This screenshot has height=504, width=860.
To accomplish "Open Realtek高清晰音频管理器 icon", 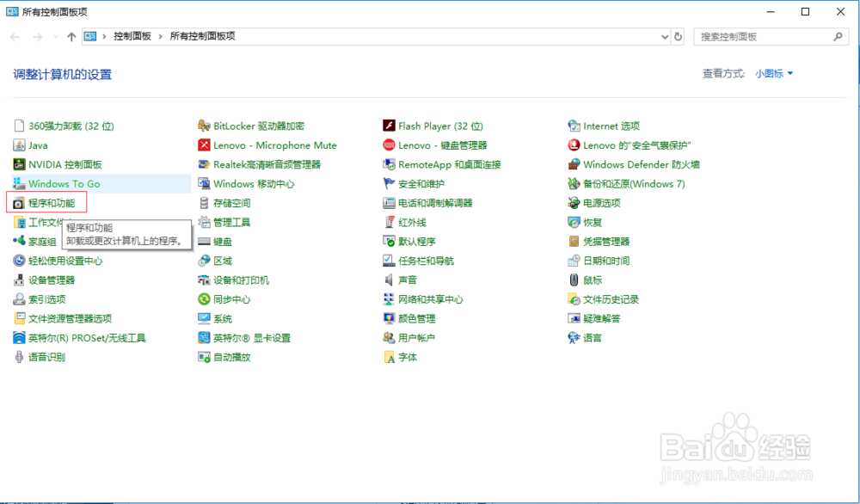I will pos(204,164).
